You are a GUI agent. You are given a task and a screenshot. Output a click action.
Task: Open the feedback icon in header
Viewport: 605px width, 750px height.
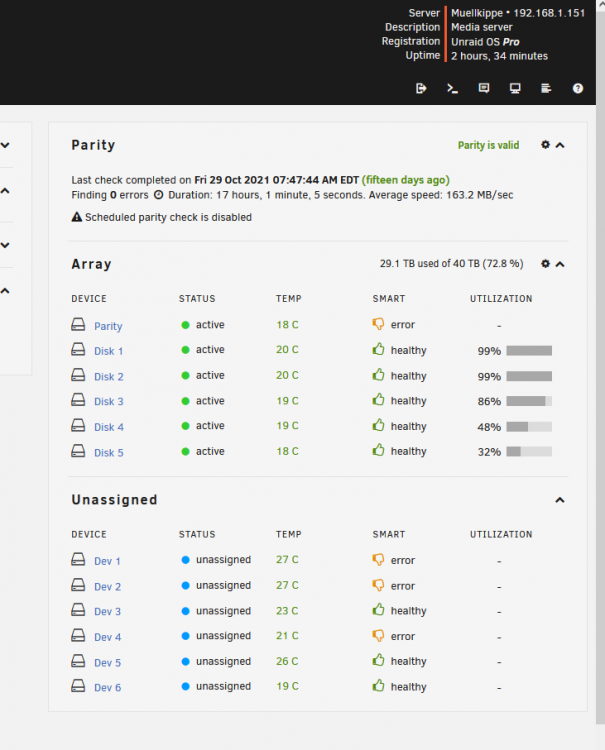[x=484, y=88]
